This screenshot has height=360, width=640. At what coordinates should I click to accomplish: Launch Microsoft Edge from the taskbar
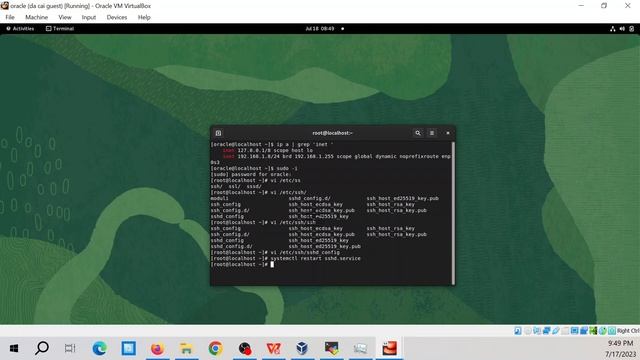pyautogui.click(x=100, y=348)
